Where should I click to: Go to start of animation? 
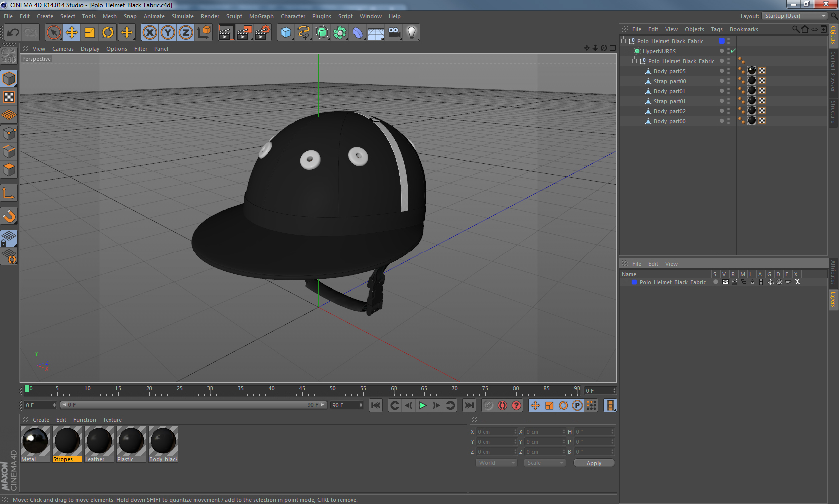(376, 405)
